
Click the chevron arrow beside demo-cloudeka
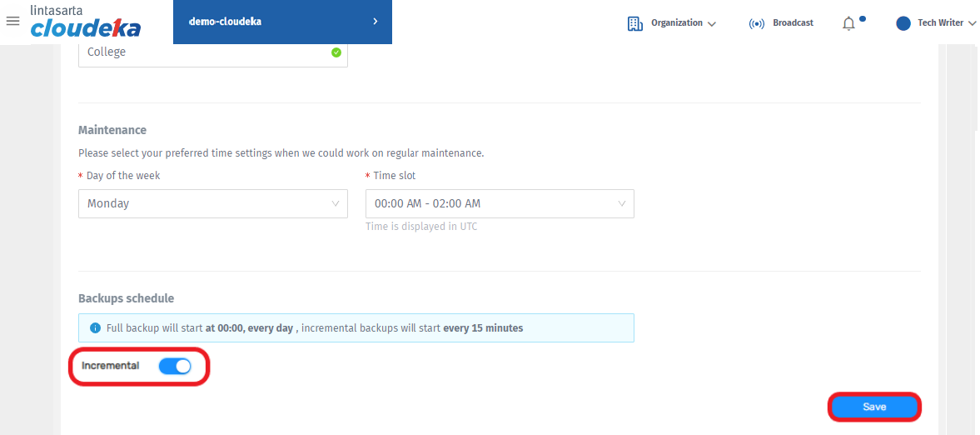[x=376, y=22]
